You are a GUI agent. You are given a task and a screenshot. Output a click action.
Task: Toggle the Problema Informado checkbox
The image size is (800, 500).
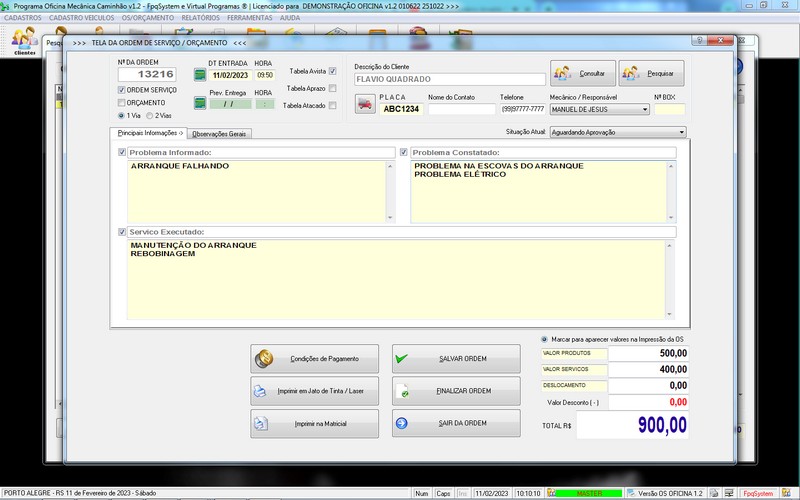[x=122, y=152]
